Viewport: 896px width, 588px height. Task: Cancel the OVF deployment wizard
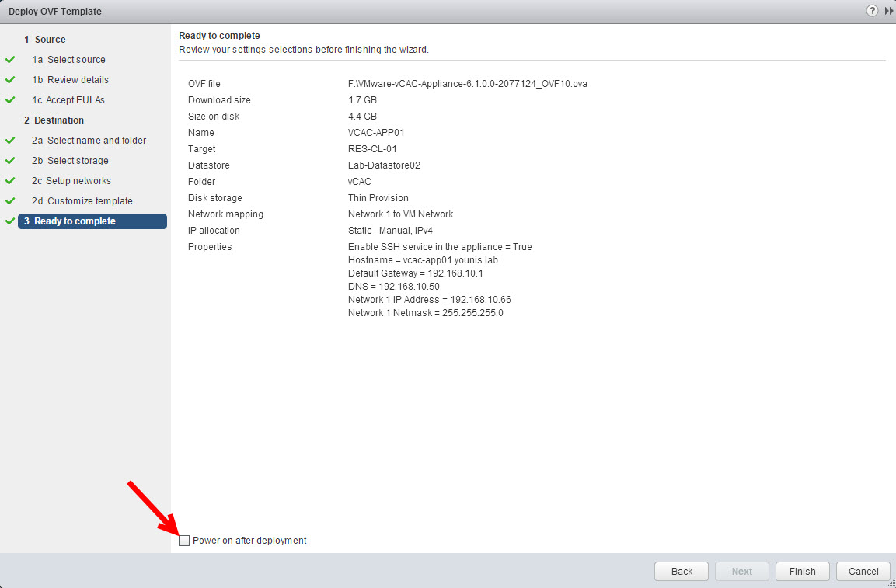point(863,571)
